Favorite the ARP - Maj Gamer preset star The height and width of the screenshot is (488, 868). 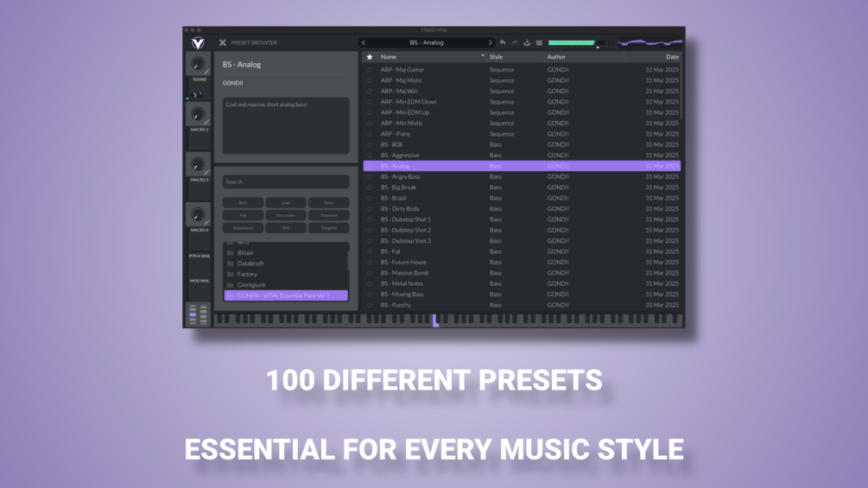[x=370, y=70]
